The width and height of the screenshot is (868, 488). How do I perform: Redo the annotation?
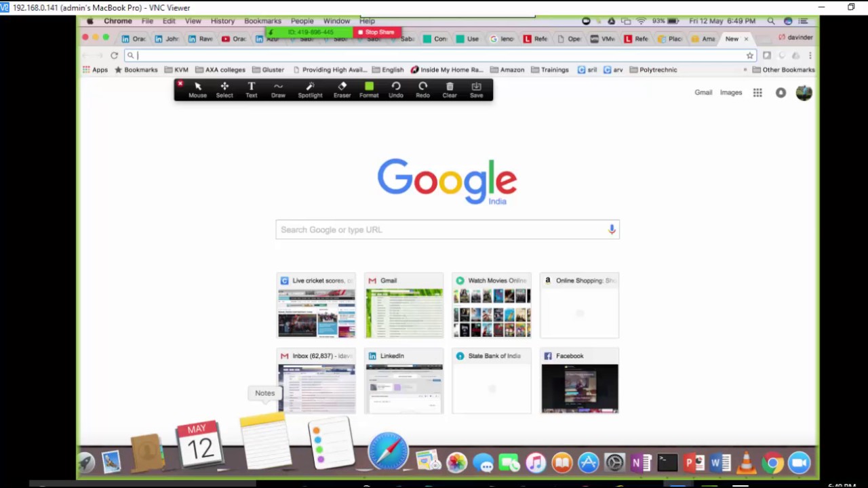point(422,89)
